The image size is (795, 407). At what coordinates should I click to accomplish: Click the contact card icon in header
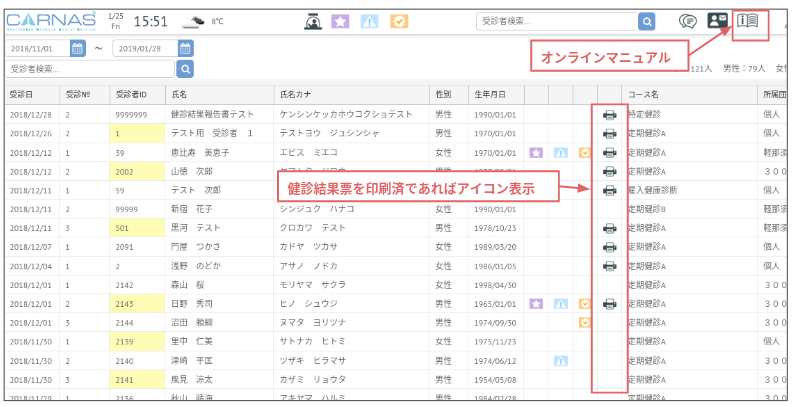[x=717, y=21]
